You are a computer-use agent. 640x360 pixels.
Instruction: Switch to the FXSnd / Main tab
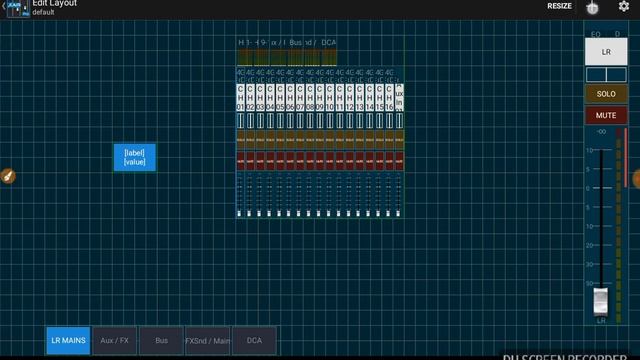(x=208, y=340)
